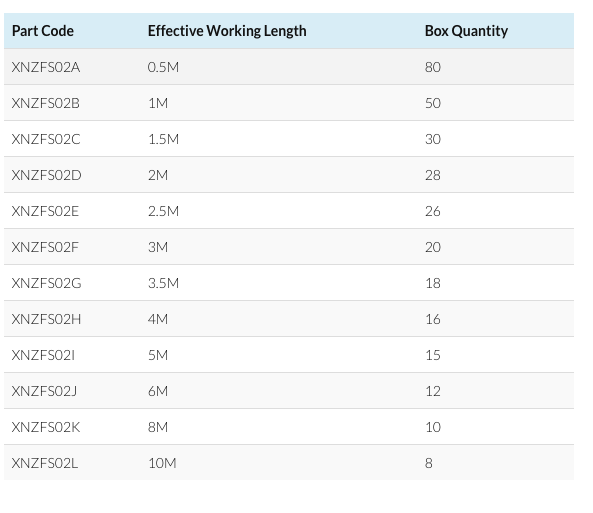The width and height of the screenshot is (593, 513).
Task: Click the box quantity value 80
Action: tap(433, 67)
